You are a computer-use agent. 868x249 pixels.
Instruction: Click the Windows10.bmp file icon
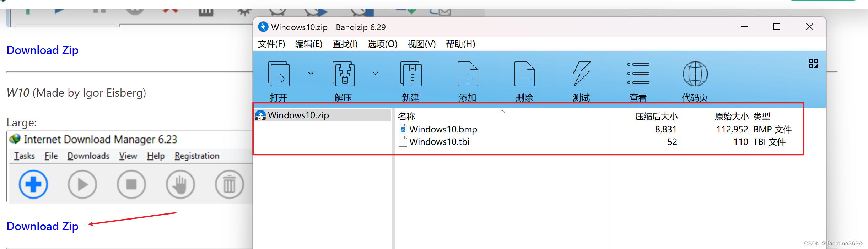click(x=403, y=129)
